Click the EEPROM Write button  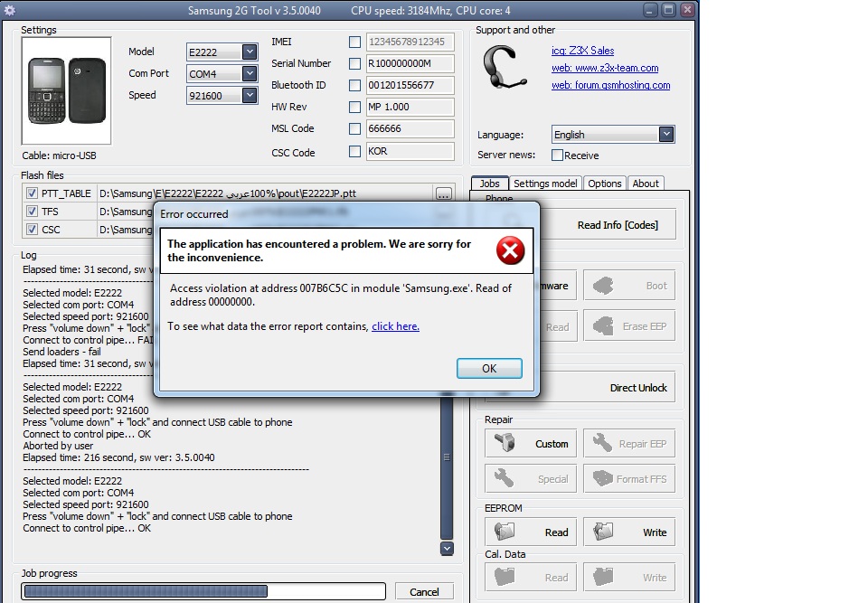[629, 532]
